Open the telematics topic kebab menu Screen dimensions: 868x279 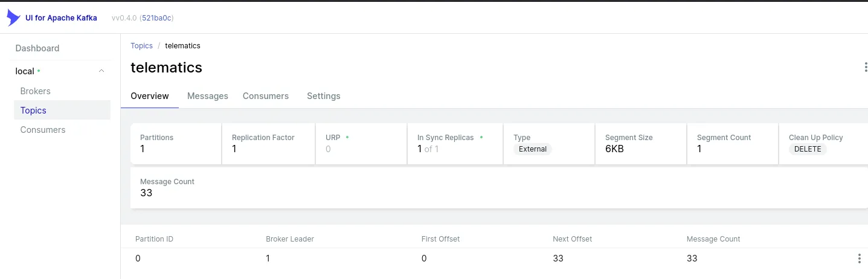[865, 67]
